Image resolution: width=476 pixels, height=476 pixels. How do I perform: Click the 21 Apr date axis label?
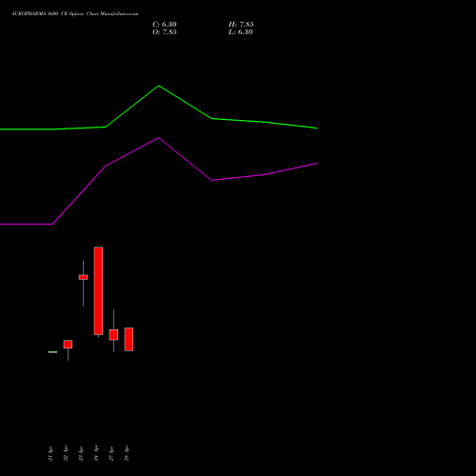click(50, 453)
